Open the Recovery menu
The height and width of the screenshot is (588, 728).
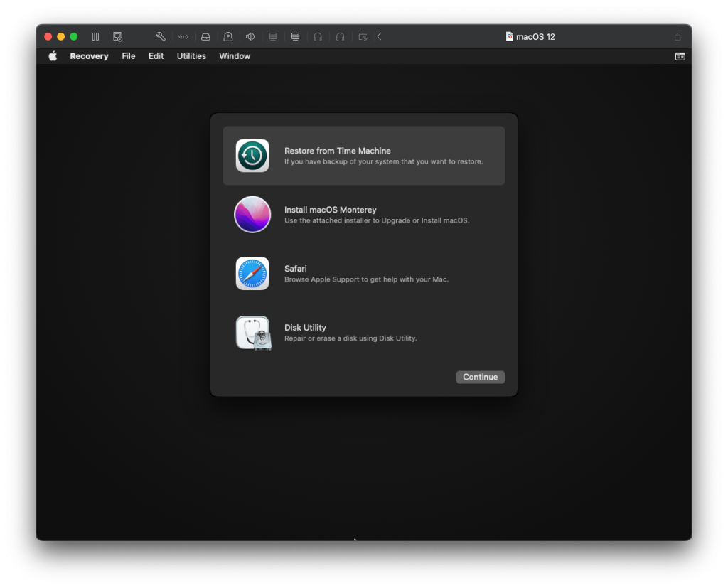pos(89,56)
